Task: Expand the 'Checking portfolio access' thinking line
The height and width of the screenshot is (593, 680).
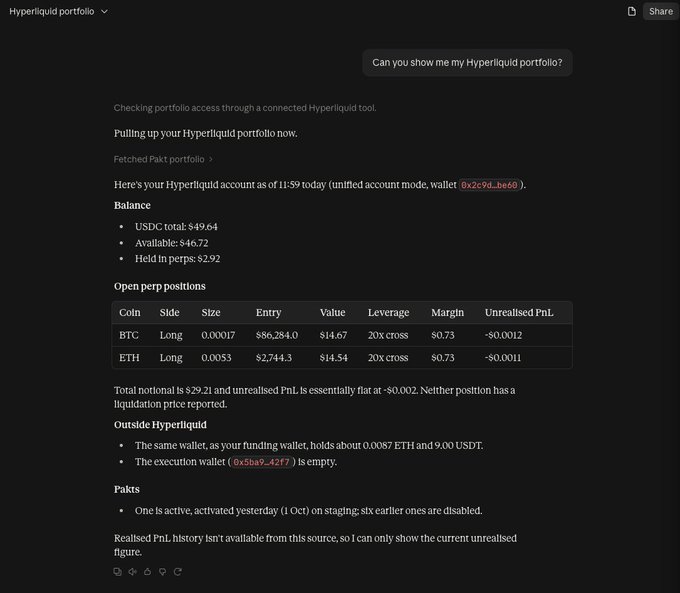Action: pos(245,108)
